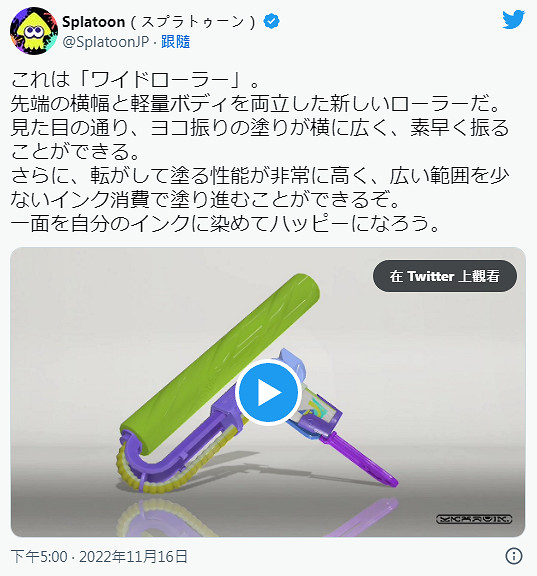
Task: Play the Wide Roller video
Action: click(268, 393)
